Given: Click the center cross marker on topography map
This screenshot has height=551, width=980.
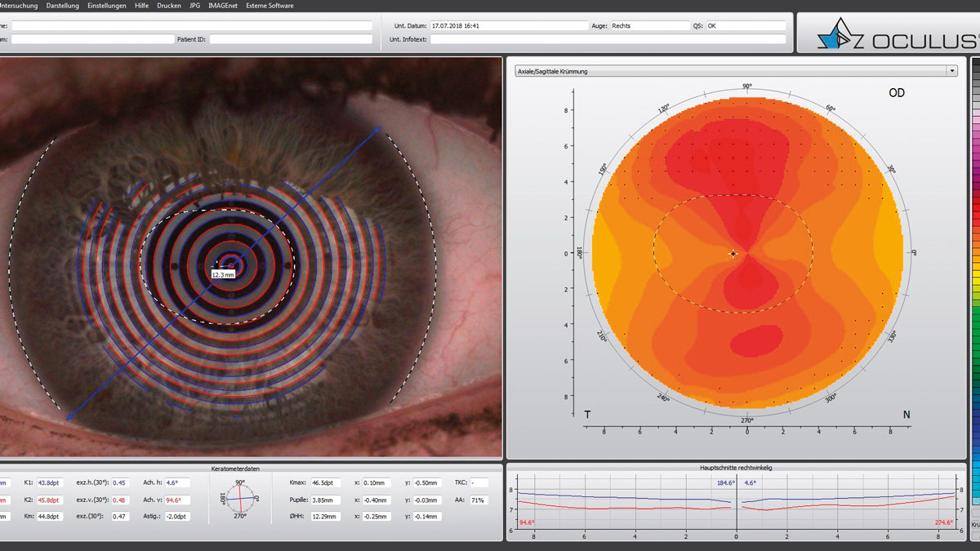Looking at the screenshot, I should [x=733, y=254].
